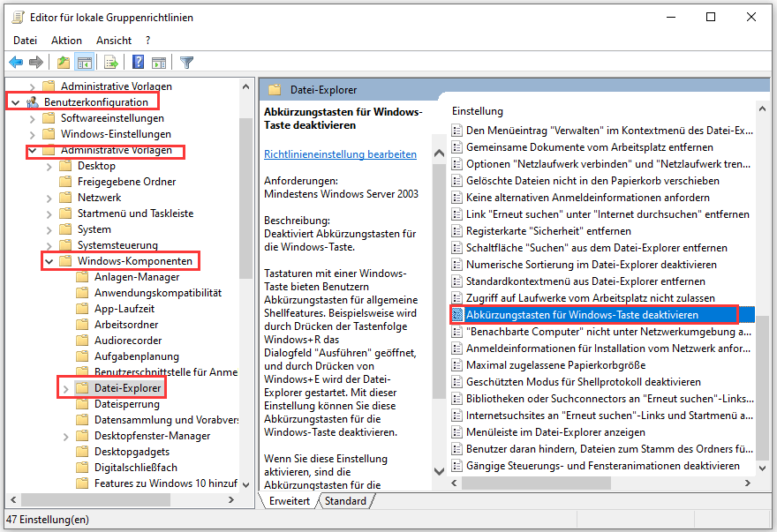Click the Filter funnel toolbar icon
Image resolution: width=777 pixels, height=532 pixels.
(186, 63)
